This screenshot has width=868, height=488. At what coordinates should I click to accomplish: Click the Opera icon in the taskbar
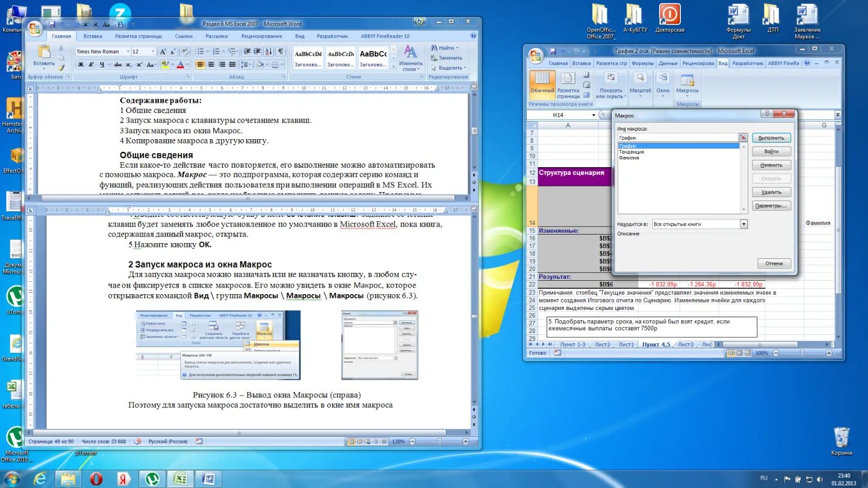click(x=96, y=479)
